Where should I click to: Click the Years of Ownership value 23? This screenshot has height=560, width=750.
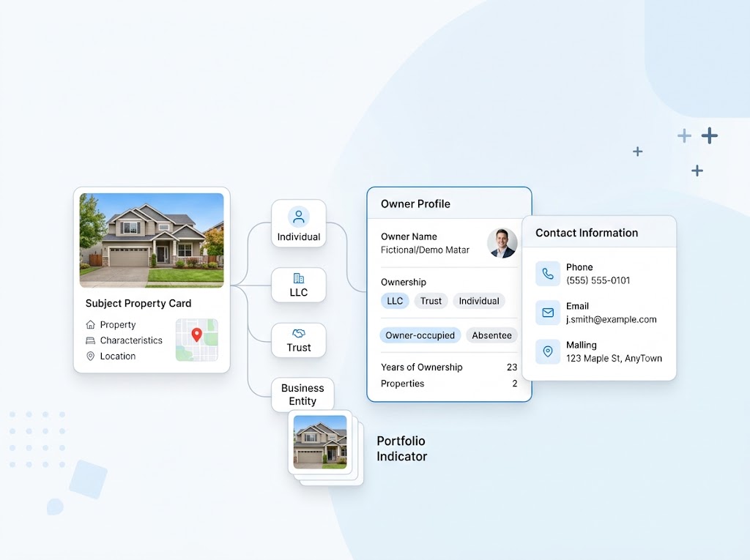512,367
